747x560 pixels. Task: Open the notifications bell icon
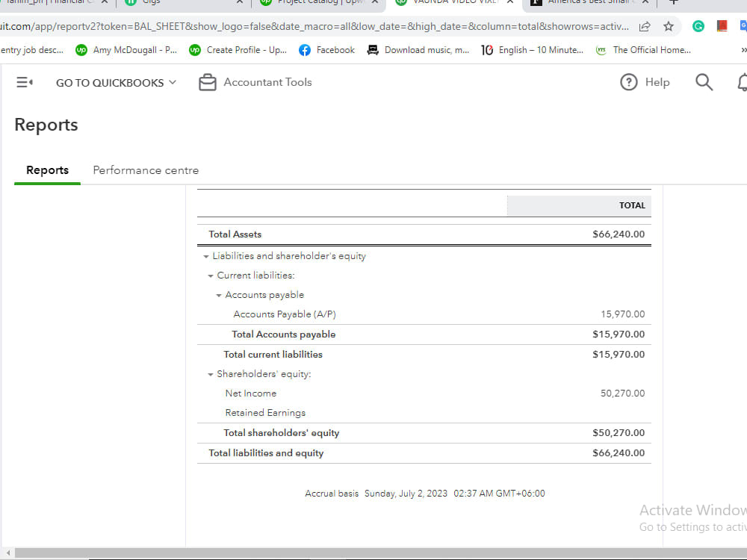743,82
